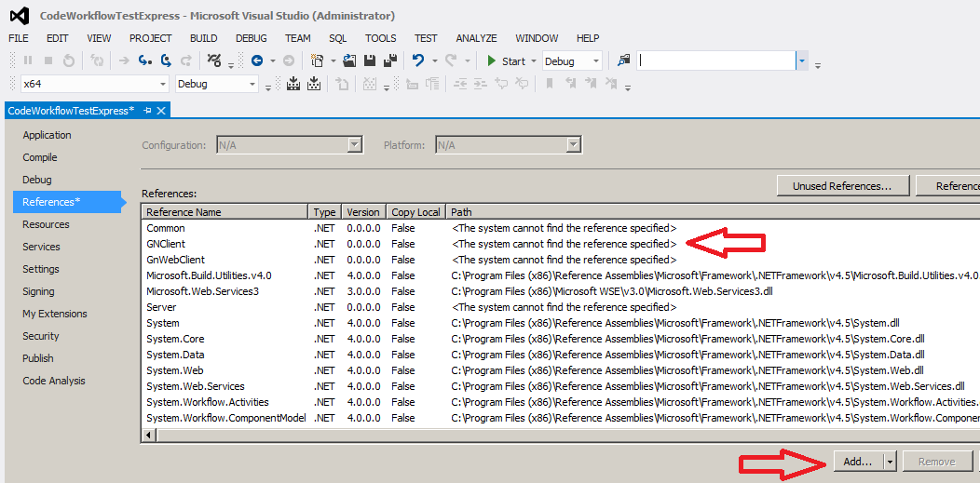Click the Find in Files icon
The image size is (980, 483).
[623, 60]
